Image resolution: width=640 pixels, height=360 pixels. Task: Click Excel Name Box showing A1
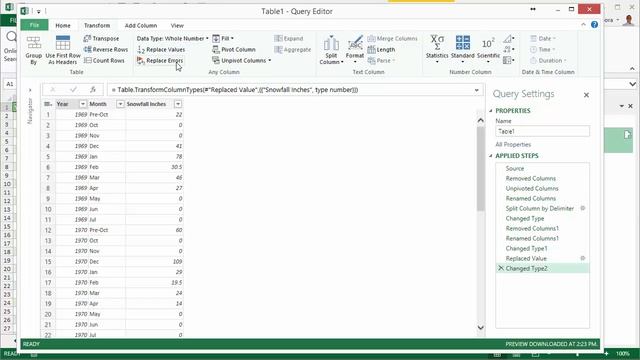pyautogui.click(x=10, y=84)
